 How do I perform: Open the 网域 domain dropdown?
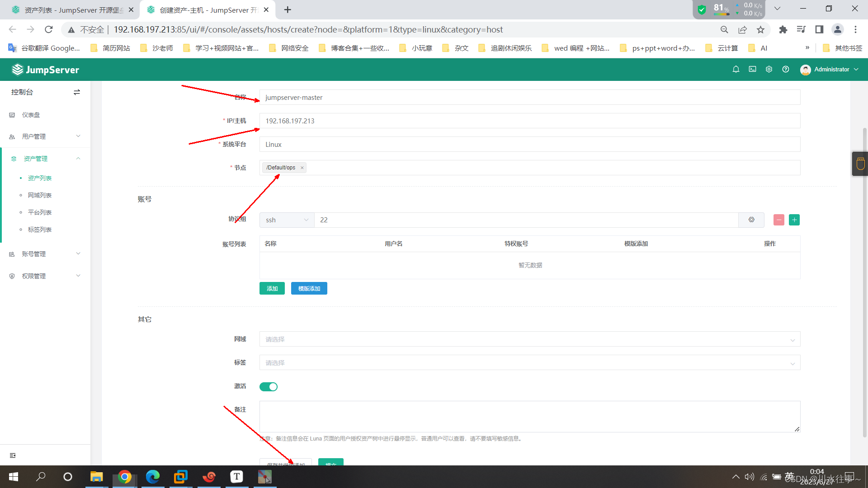coord(529,339)
